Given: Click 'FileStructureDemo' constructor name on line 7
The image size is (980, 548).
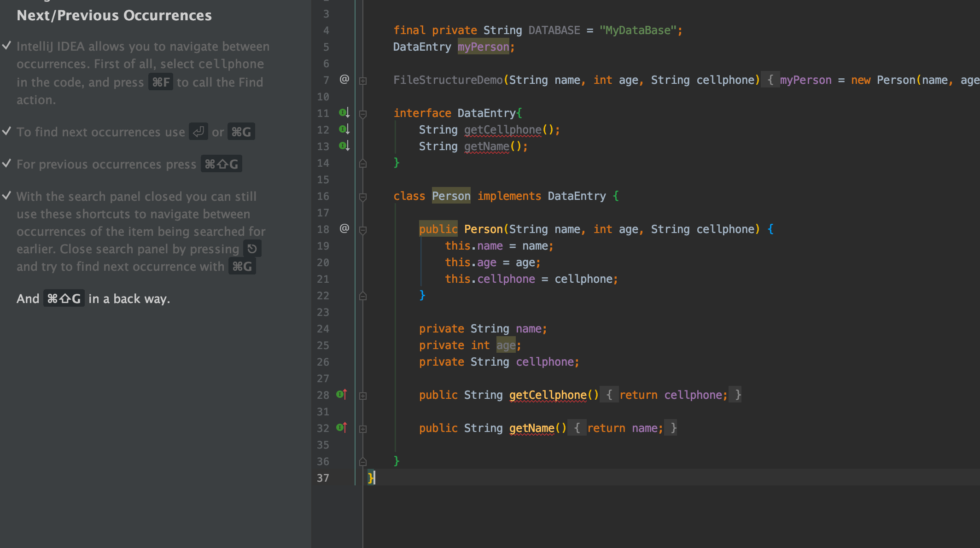Looking at the screenshot, I should tap(448, 80).
